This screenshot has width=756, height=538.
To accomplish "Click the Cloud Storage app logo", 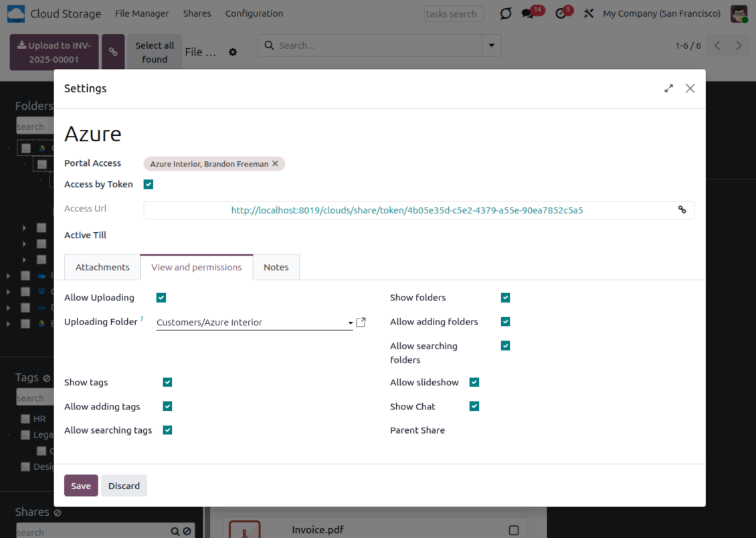I will point(16,13).
